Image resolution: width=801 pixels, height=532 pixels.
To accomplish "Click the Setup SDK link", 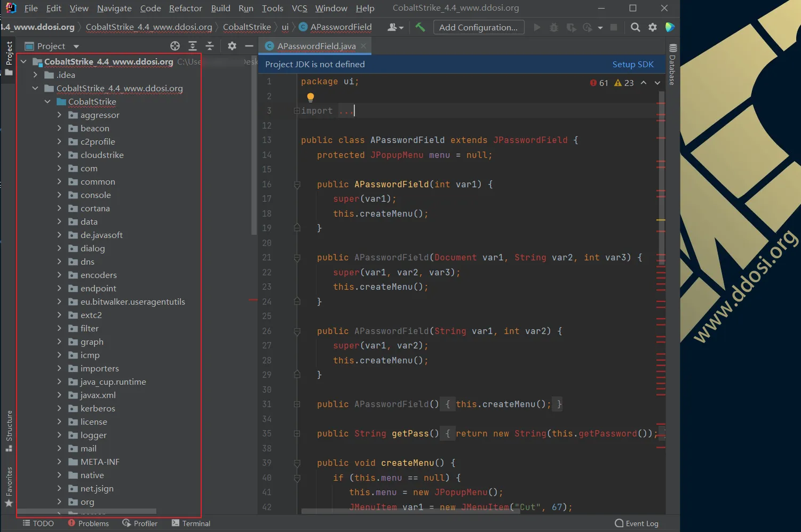I will (633, 64).
